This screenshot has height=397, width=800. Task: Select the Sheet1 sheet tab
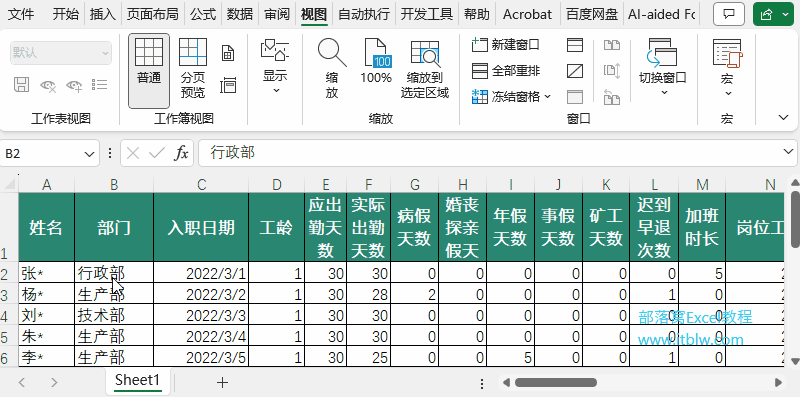137,381
